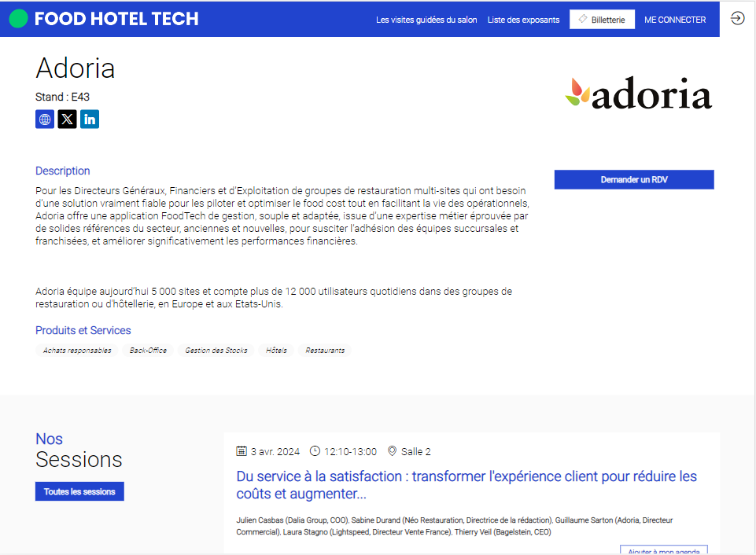This screenshot has width=756, height=555.
Task: Select the Gestion des Stocks tag
Action: tap(216, 351)
